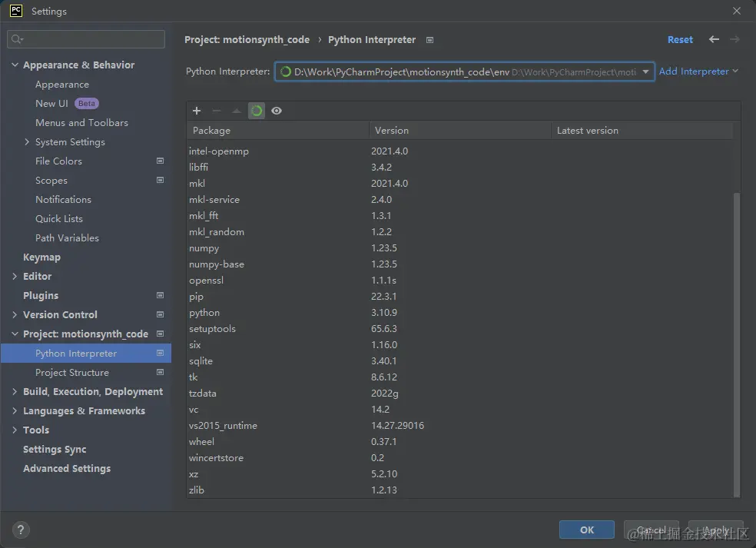Sort by the Version column header
Screen dimensions: 756x548
(x=460, y=130)
